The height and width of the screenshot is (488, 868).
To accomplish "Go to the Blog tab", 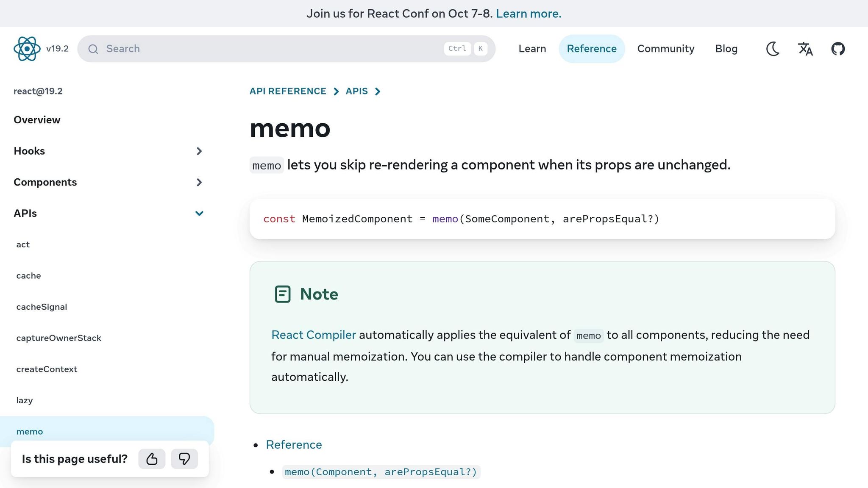I will [x=726, y=49].
